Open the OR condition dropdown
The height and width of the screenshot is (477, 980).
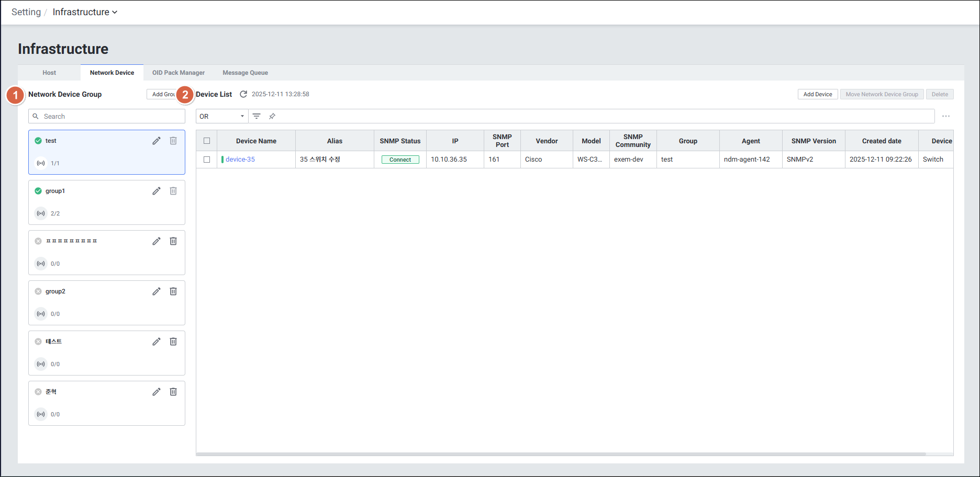click(222, 116)
